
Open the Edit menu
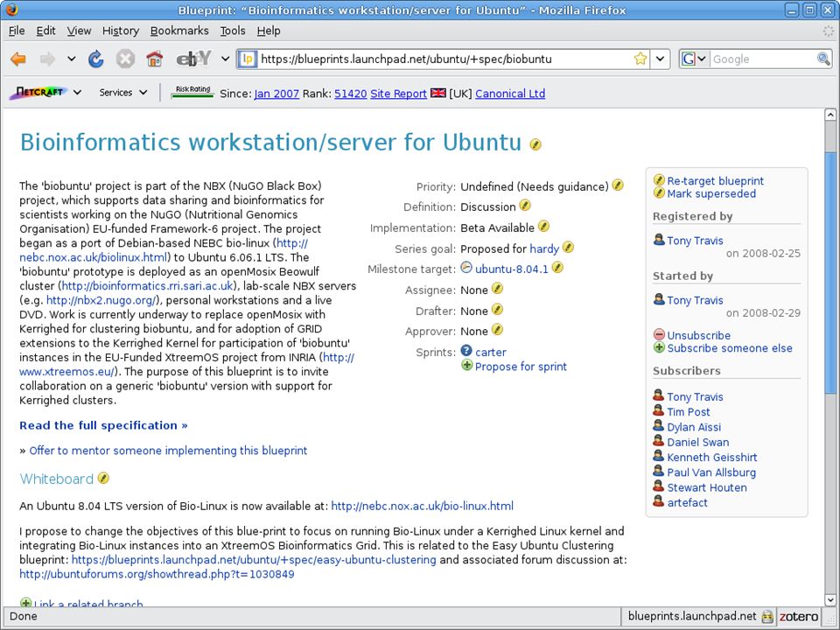coord(45,31)
